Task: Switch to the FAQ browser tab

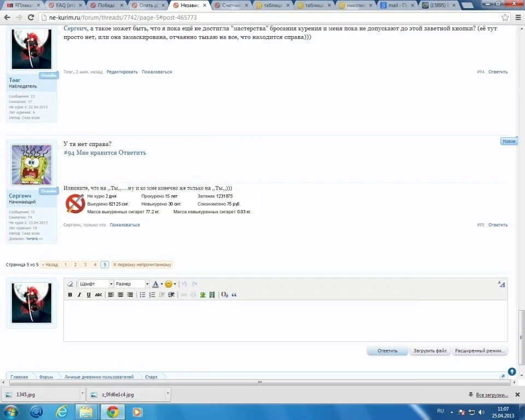Action: point(65,5)
